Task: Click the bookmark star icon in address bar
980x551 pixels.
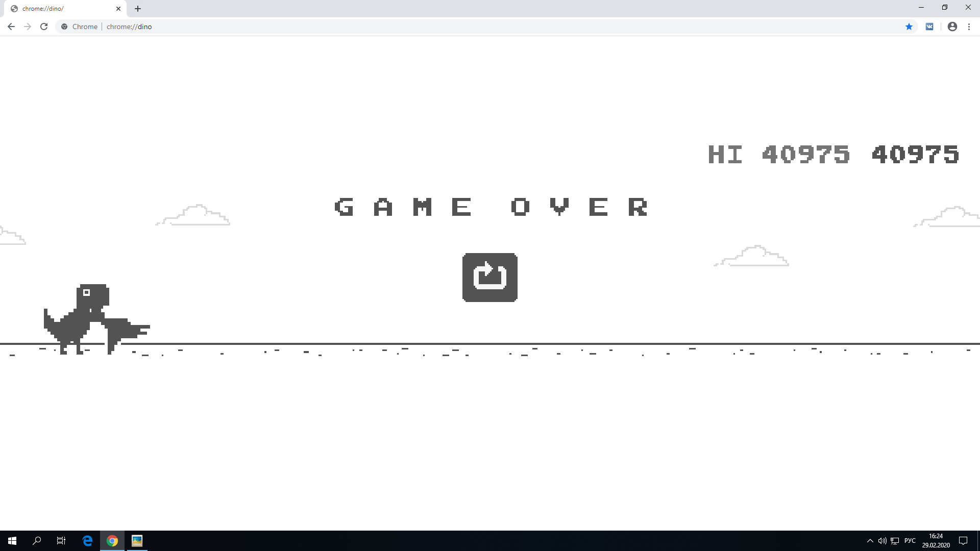Action: pos(909,26)
